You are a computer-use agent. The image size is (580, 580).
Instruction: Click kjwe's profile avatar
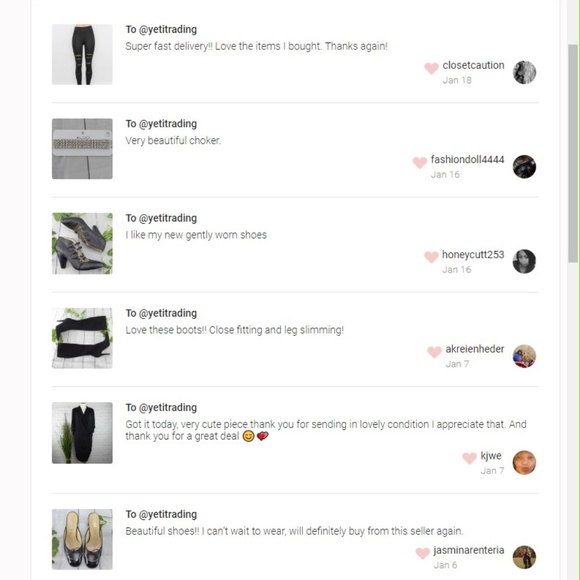coord(524,462)
